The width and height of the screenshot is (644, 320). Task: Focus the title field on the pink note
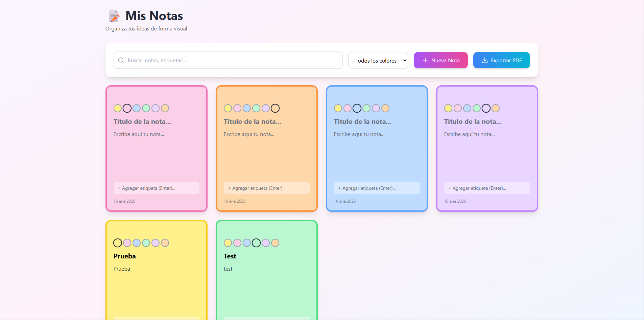click(157, 121)
